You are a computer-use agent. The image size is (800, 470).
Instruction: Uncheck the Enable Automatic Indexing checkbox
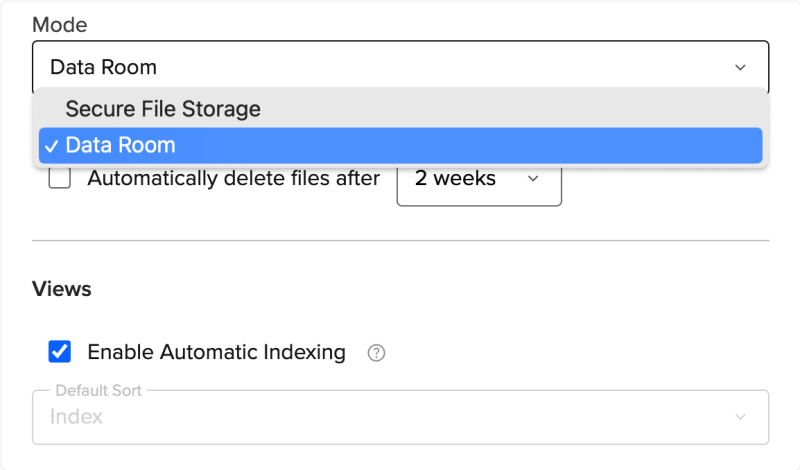pyautogui.click(x=60, y=352)
